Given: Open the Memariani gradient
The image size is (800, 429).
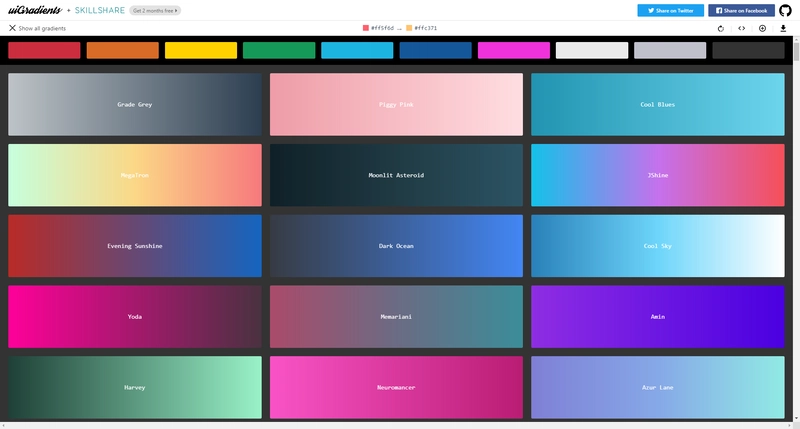Looking at the screenshot, I should 396,316.
